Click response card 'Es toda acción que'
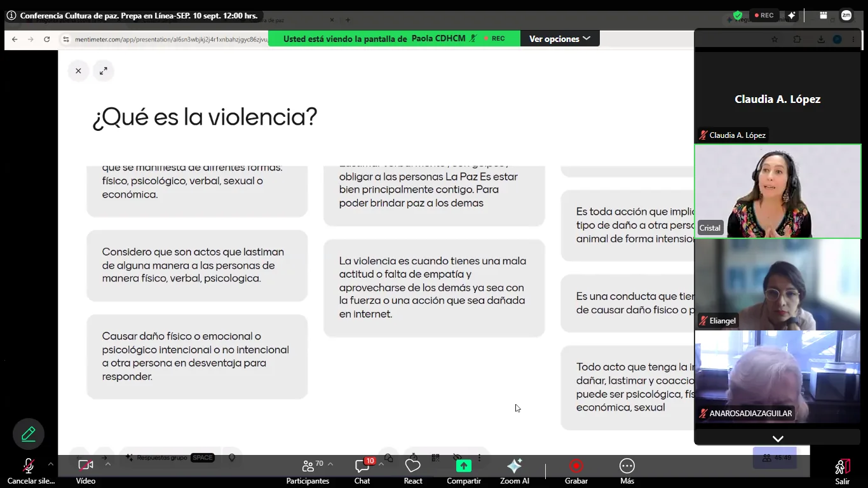The image size is (868, 488). (628, 225)
